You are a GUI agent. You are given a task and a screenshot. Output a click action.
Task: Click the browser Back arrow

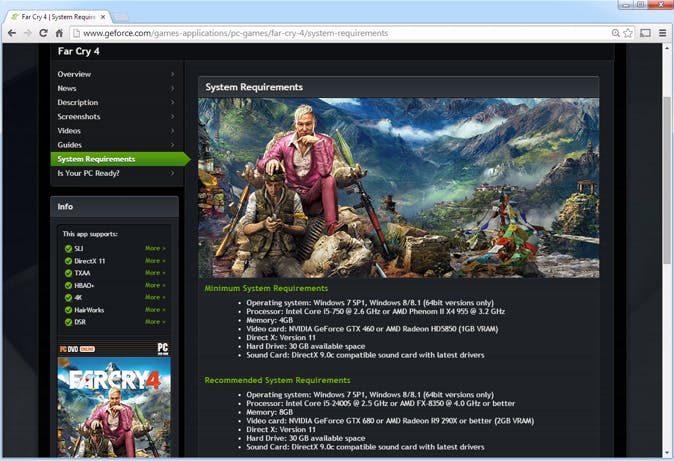12,33
